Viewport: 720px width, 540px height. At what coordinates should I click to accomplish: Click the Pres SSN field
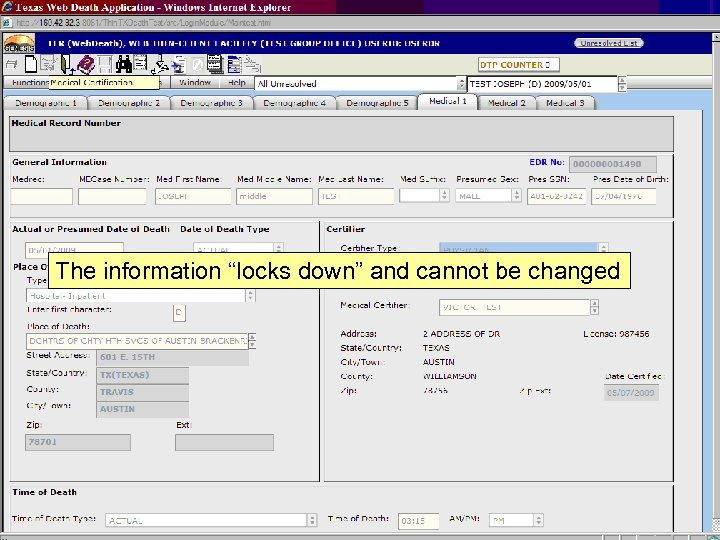pos(557,196)
